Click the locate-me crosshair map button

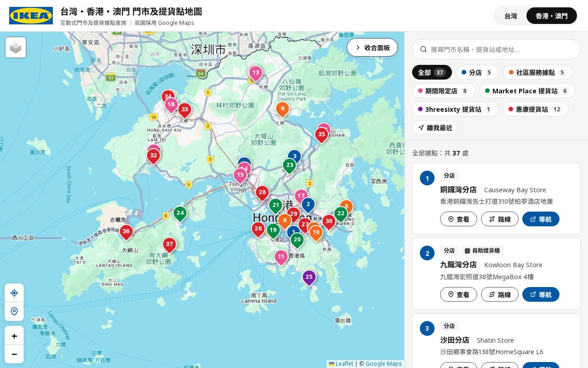click(14, 293)
